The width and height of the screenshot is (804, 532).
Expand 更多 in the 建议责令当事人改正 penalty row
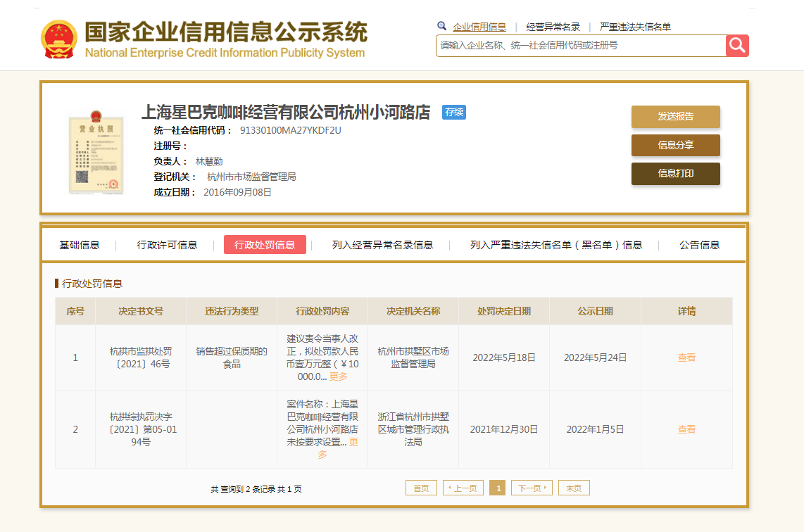pyautogui.click(x=339, y=376)
